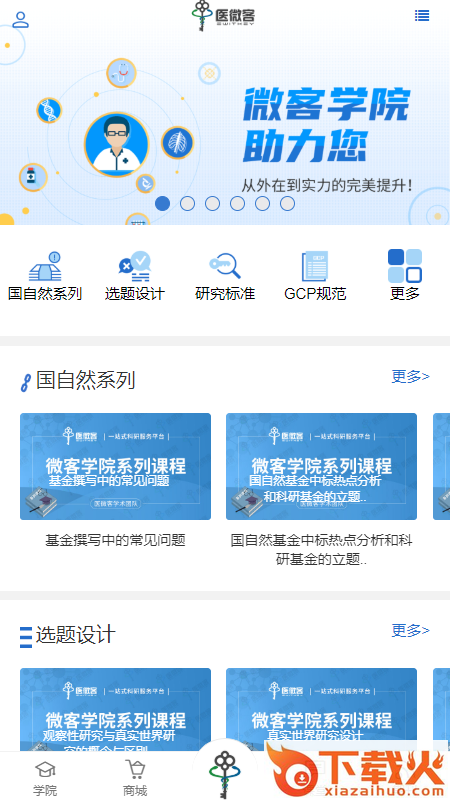Click the GCP规范 label

315,294
